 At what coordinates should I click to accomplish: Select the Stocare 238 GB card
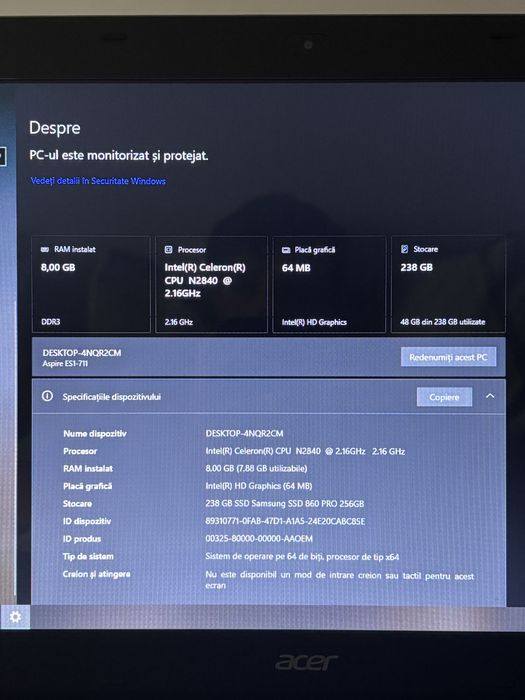point(448,285)
